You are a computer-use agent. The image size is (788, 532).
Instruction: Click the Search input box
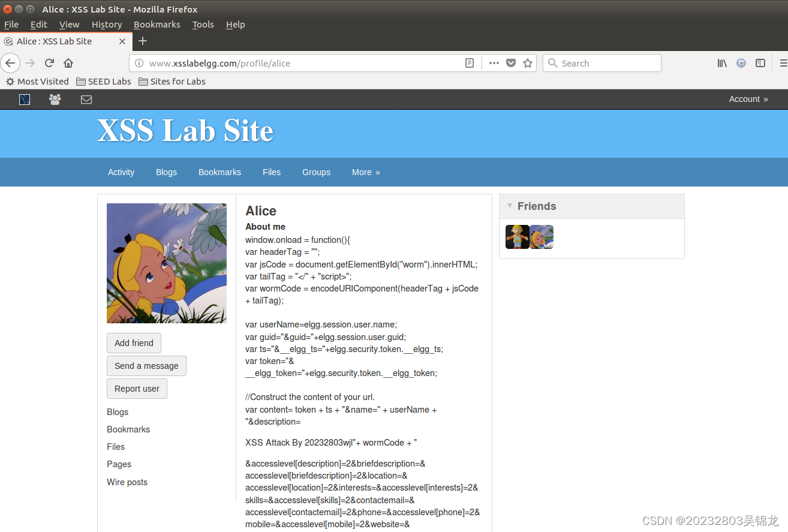(602, 63)
